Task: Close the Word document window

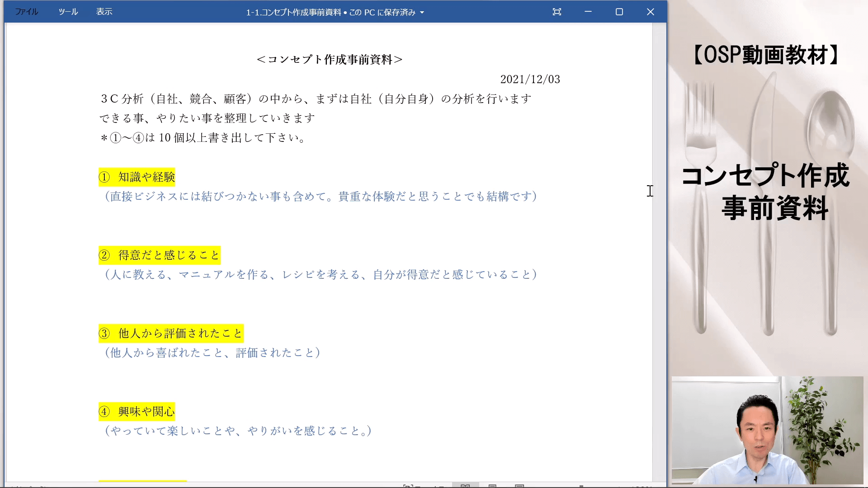Action: (x=651, y=12)
